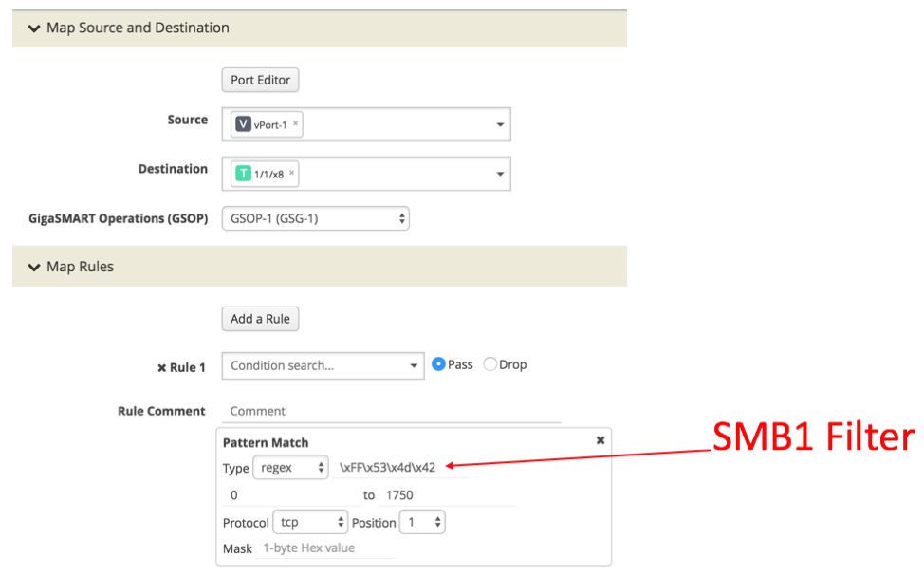
Task: Click the Rule Comment input field
Action: pos(392,411)
